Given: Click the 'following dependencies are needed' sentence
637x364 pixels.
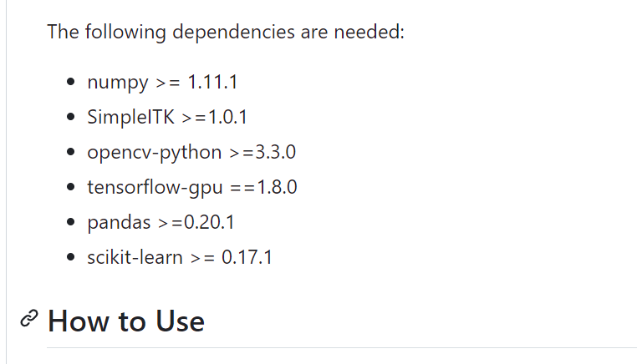Looking at the screenshot, I should tap(226, 32).
